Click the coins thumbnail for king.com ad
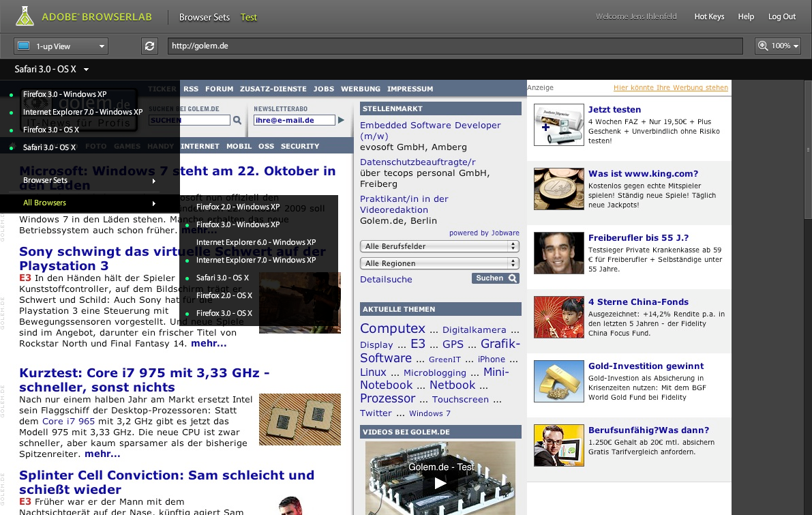 (x=559, y=188)
